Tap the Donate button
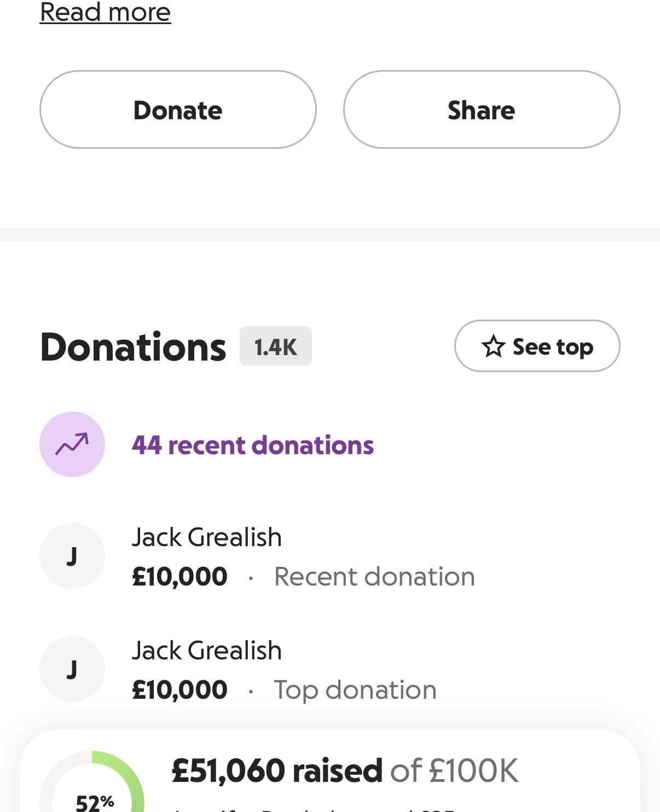 pyautogui.click(x=178, y=109)
